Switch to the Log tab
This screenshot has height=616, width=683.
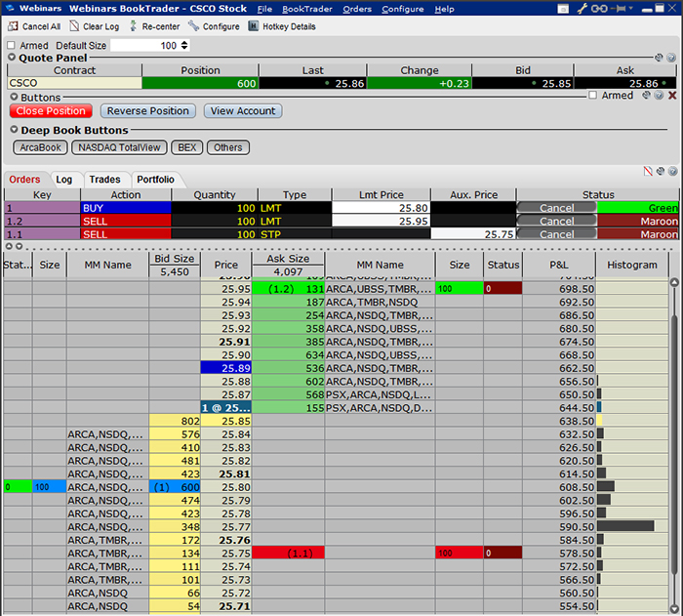click(x=64, y=180)
